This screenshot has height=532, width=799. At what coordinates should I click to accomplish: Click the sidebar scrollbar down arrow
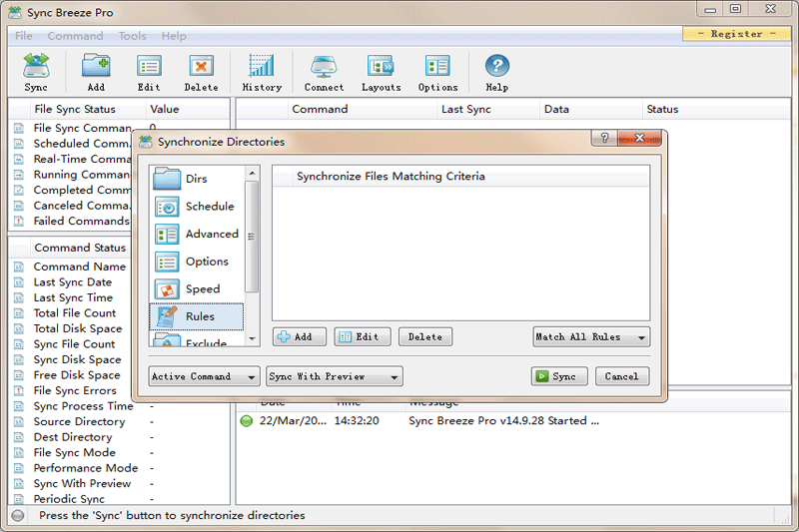(x=252, y=339)
